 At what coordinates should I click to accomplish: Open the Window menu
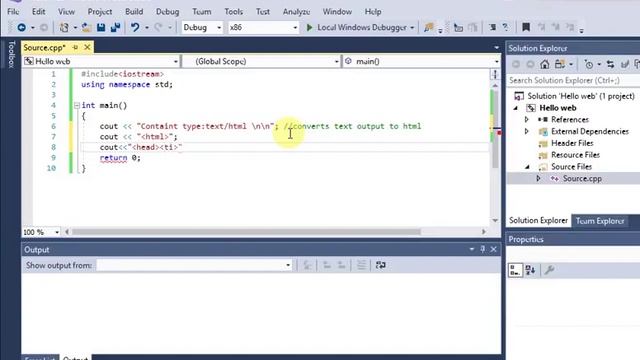click(337, 11)
